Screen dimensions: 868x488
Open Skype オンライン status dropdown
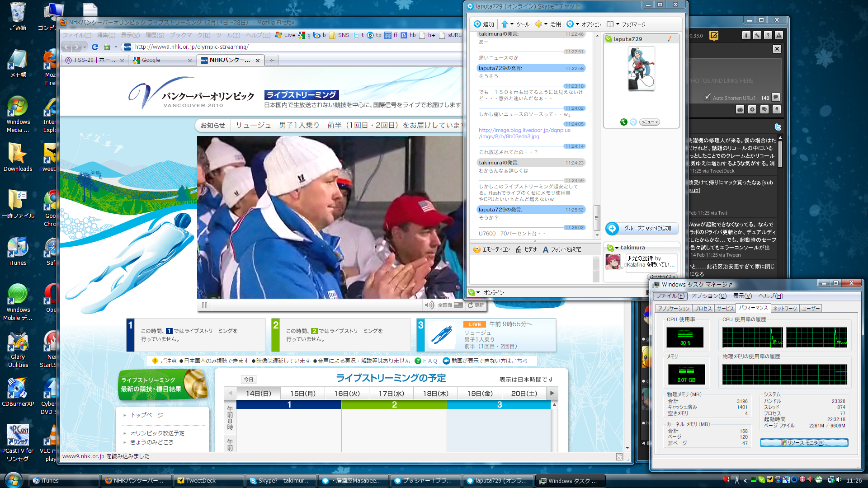(x=486, y=292)
